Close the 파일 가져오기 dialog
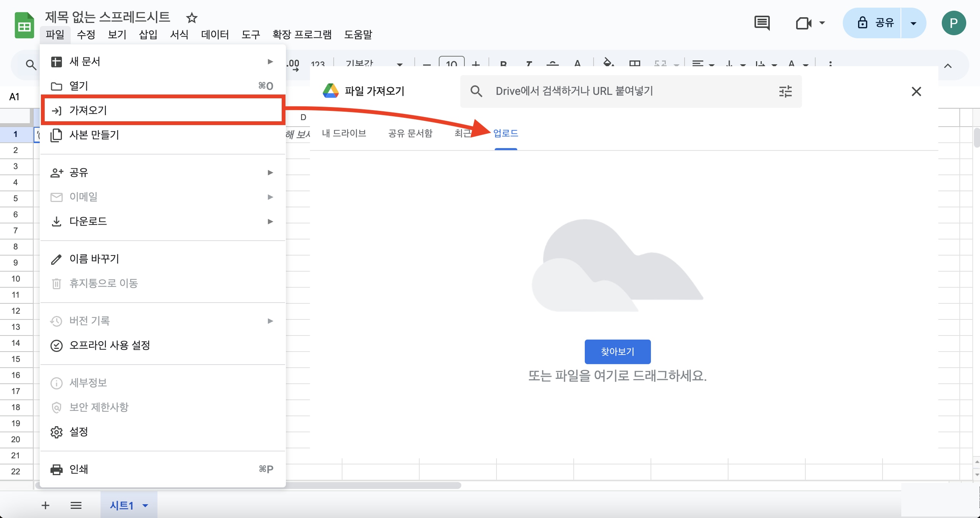Image resolution: width=980 pixels, height=518 pixels. tap(916, 91)
